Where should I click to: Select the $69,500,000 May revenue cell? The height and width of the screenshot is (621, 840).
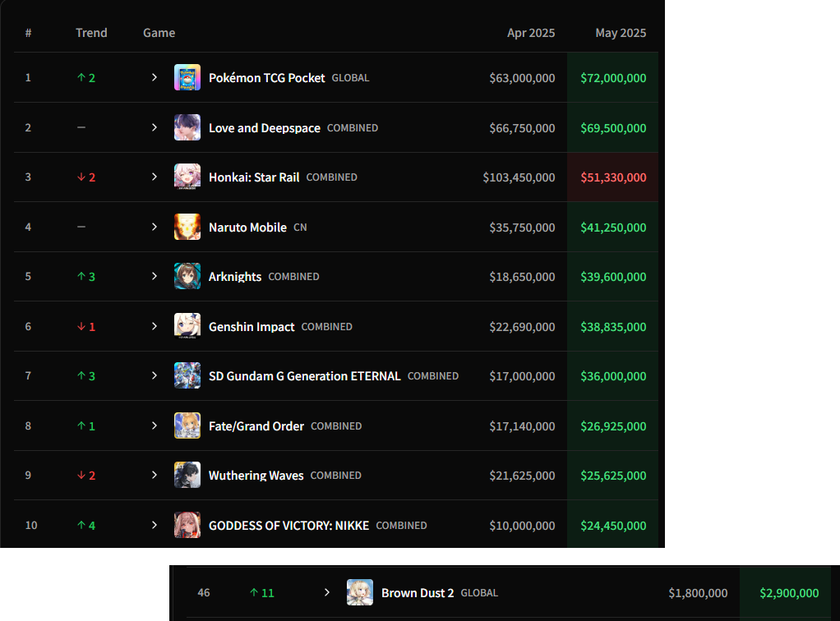613,128
